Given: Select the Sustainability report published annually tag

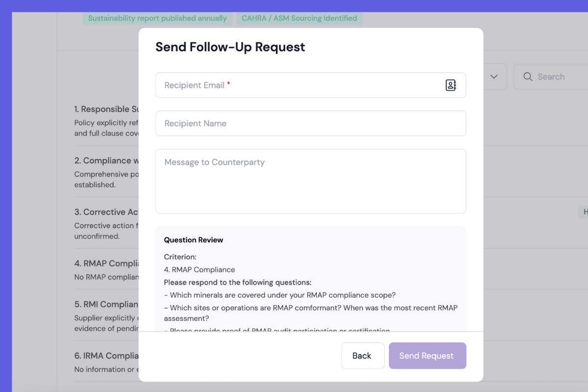Looking at the screenshot, I should click(157, 18).
